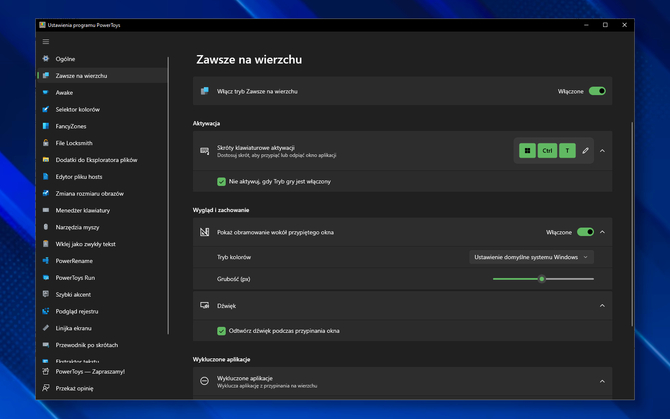This screenshot has width=670, height=419.
Task: Select Menedżer klawiatury icon
Action: [x=46, y=210]
